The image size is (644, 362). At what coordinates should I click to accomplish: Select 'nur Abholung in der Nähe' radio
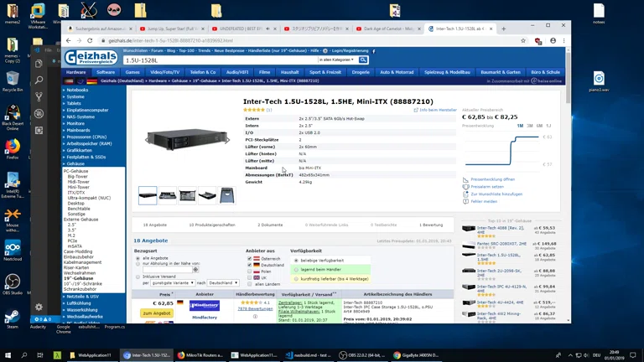(138, 263)
